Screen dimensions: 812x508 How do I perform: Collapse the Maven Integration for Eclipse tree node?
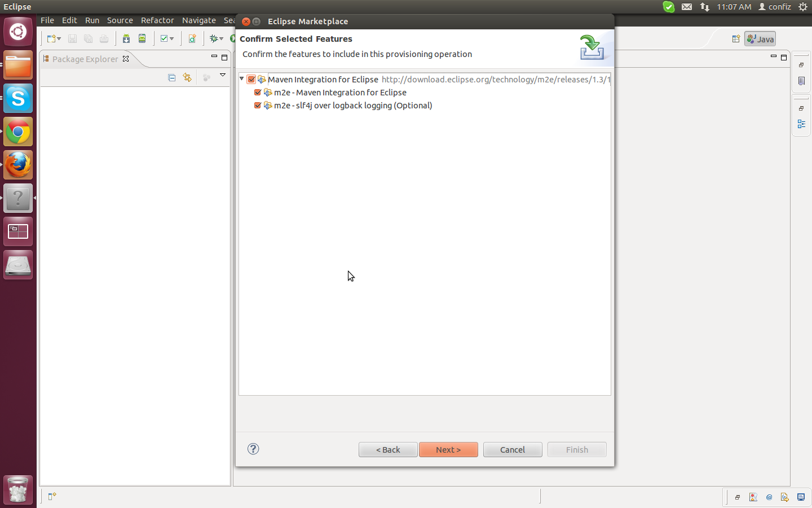pyautogui.click(x=242, y=79)
